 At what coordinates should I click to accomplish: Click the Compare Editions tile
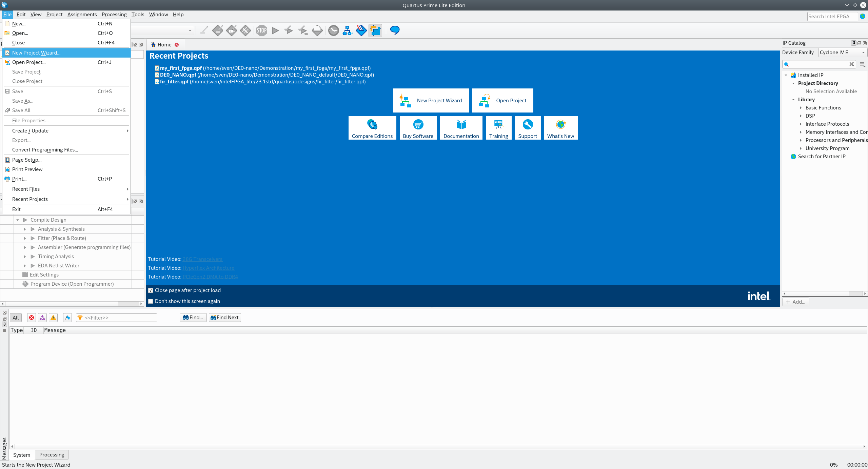372,128
